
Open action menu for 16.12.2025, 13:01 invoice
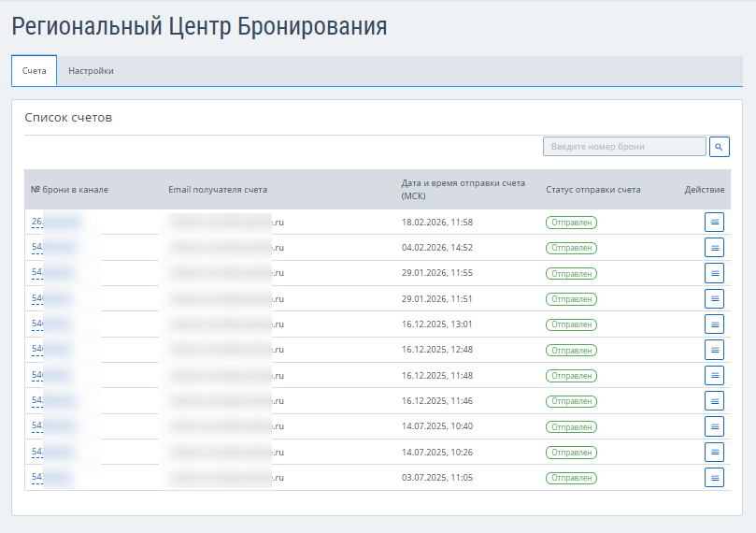point(714,324)
